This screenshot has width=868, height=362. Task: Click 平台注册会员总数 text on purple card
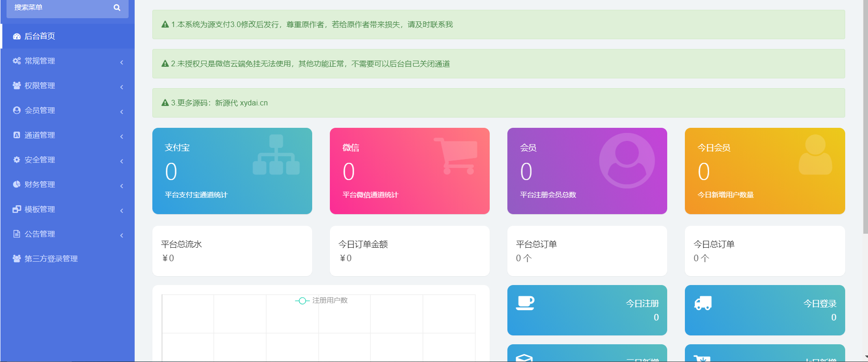(548, 195)
